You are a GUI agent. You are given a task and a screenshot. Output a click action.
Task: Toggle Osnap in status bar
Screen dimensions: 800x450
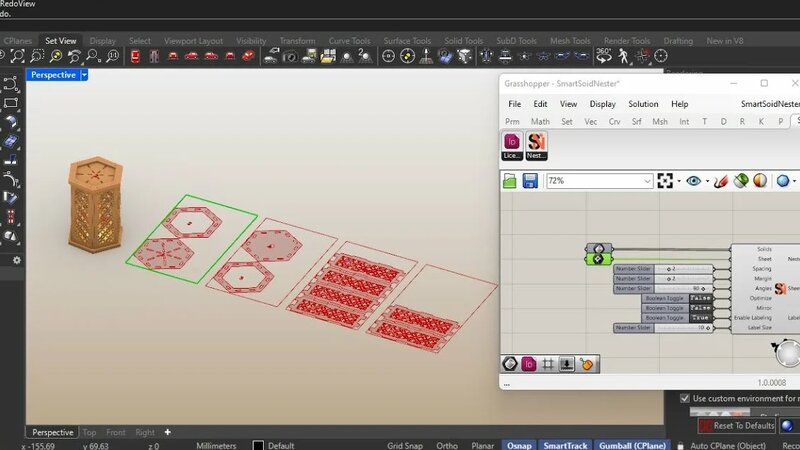[x=519, y=445]
